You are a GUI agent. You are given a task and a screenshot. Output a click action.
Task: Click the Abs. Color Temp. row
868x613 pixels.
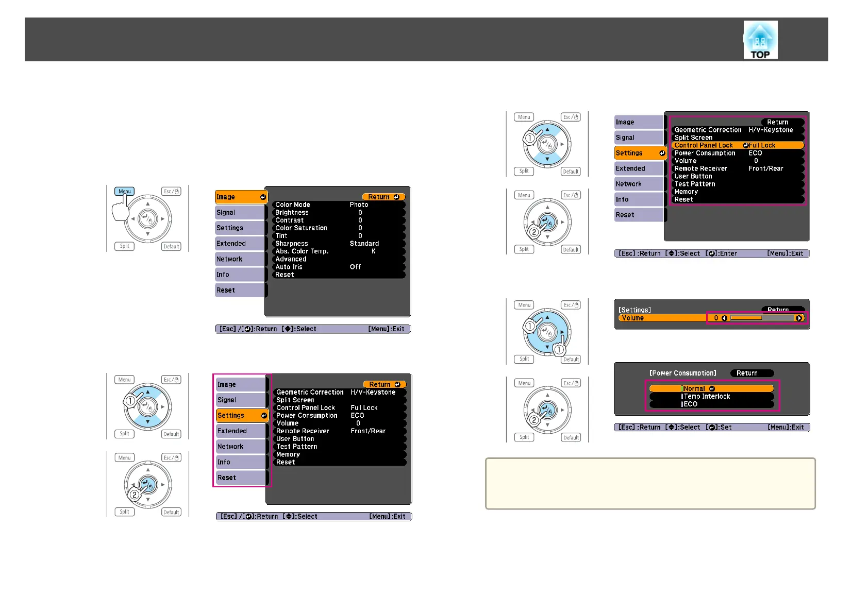(x=339, y=251)
